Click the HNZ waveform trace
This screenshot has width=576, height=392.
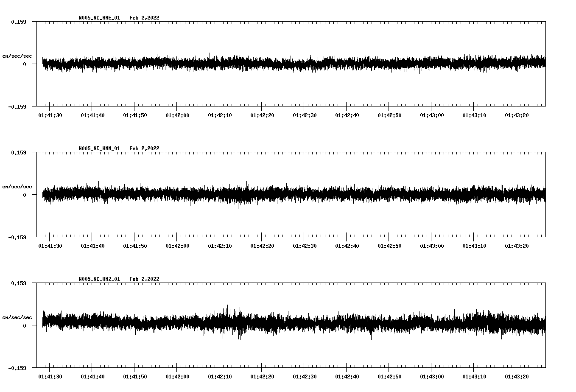pyautogui.click(x=294, y=322)
